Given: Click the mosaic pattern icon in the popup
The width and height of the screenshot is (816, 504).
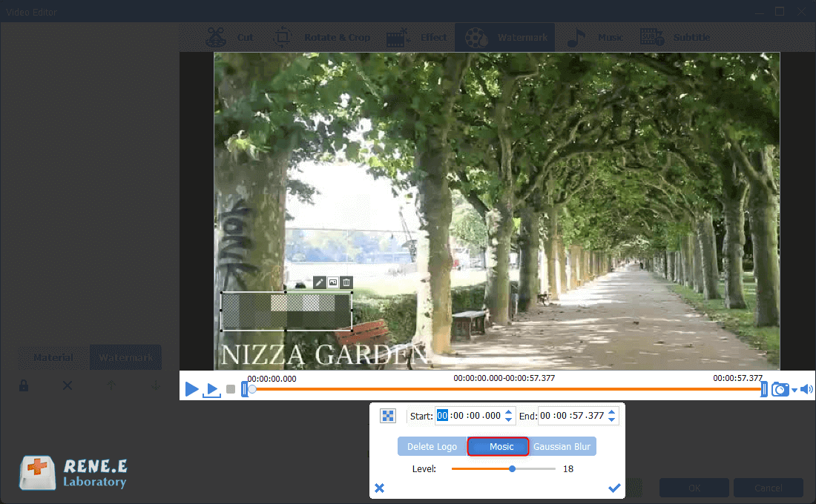Looking at the screenshot, I should click(x=388, y=416).
